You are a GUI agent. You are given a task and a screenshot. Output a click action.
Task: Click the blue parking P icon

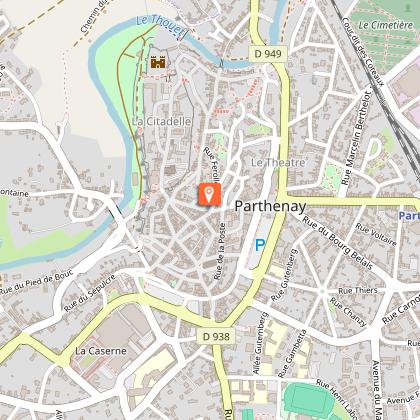pos(260,245)
